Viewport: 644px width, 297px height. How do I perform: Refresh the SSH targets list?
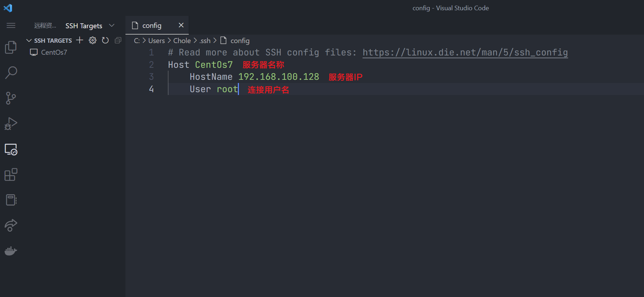tap(105, 40)
